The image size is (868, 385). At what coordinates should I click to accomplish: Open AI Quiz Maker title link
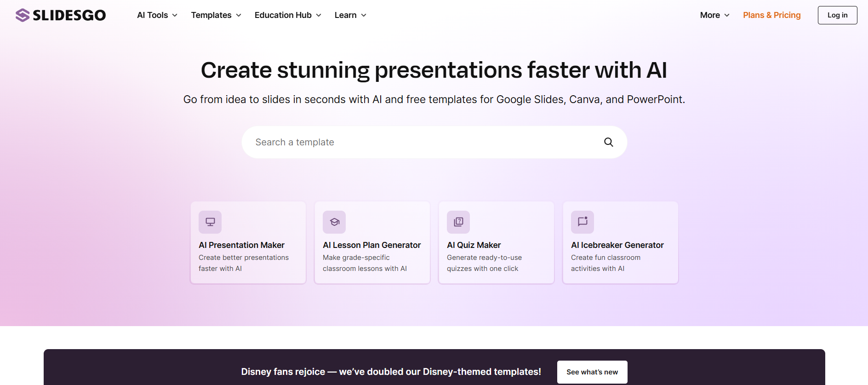474,245
